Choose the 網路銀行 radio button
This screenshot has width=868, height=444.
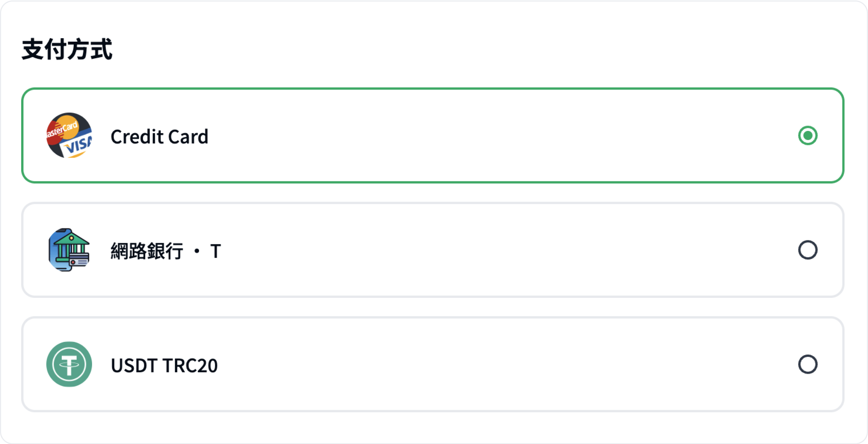808,250
